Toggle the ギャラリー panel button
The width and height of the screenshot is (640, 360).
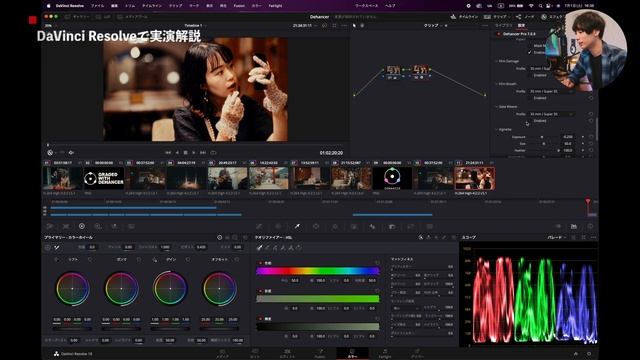(78, 17)
